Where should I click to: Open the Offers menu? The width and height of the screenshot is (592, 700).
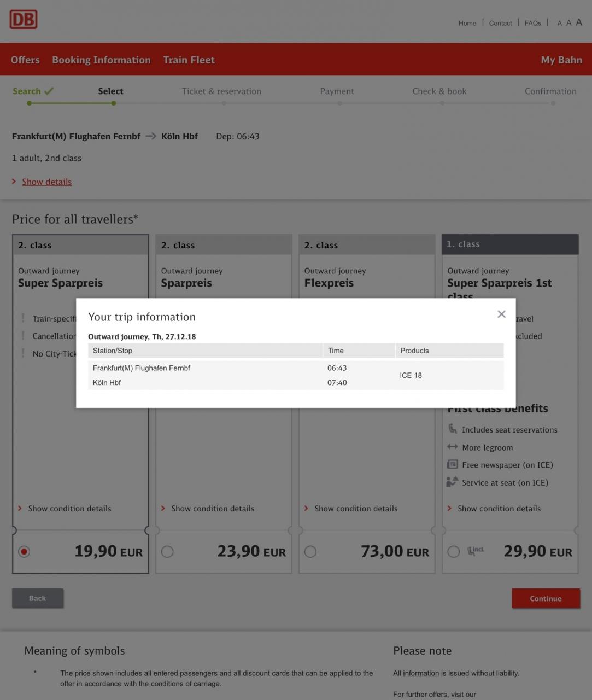tap(25, 60)
